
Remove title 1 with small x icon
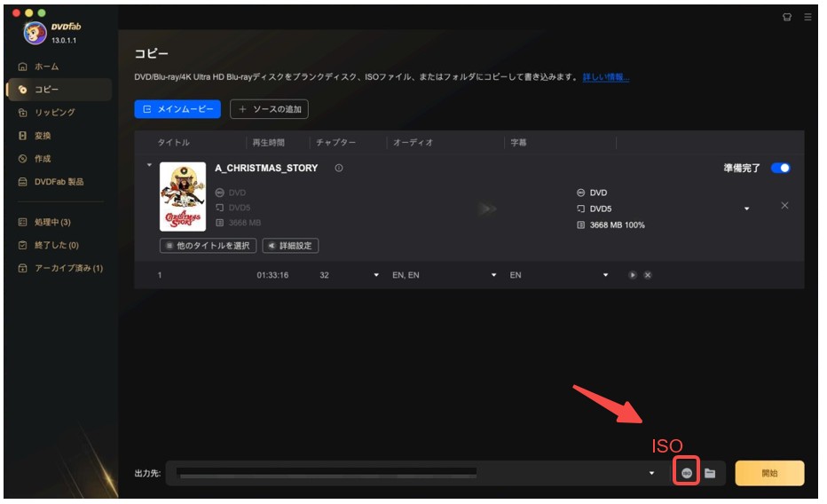pos(648,275)
